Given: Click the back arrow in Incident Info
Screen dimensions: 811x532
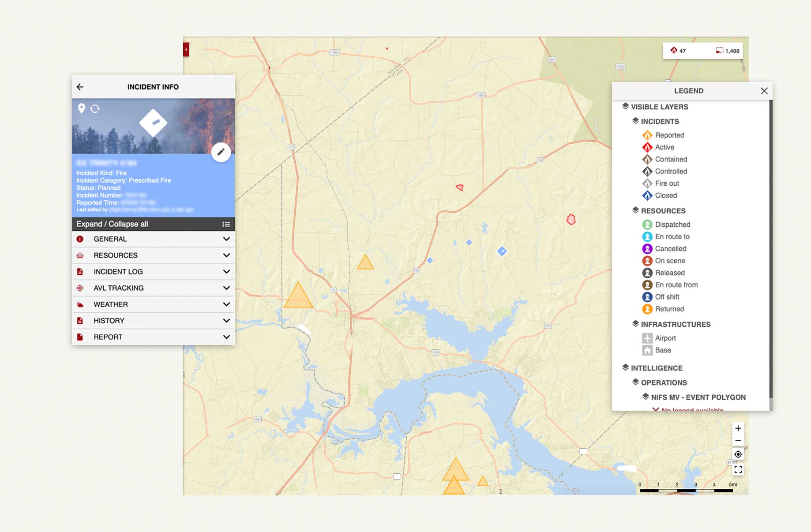Looking at the screenshot, I should [80, 87].
